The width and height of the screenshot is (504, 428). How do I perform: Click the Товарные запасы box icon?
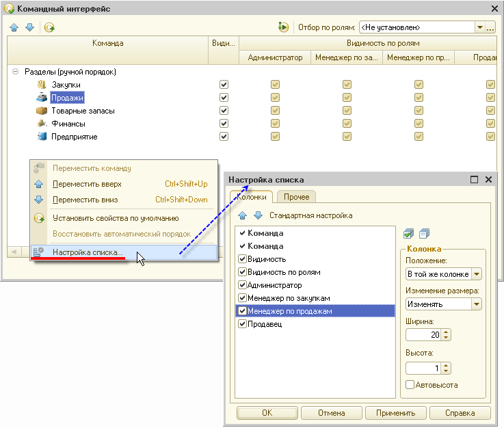42,111
